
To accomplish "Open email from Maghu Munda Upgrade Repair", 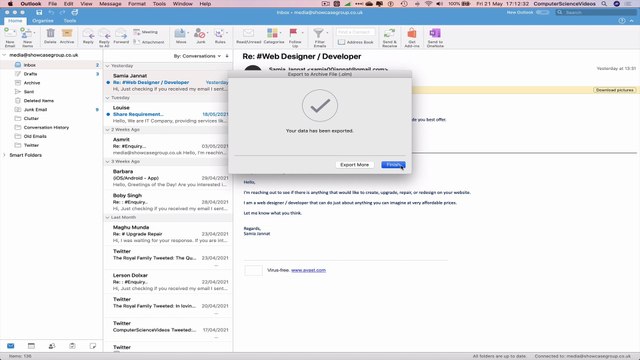I will (x=168, y=234).
